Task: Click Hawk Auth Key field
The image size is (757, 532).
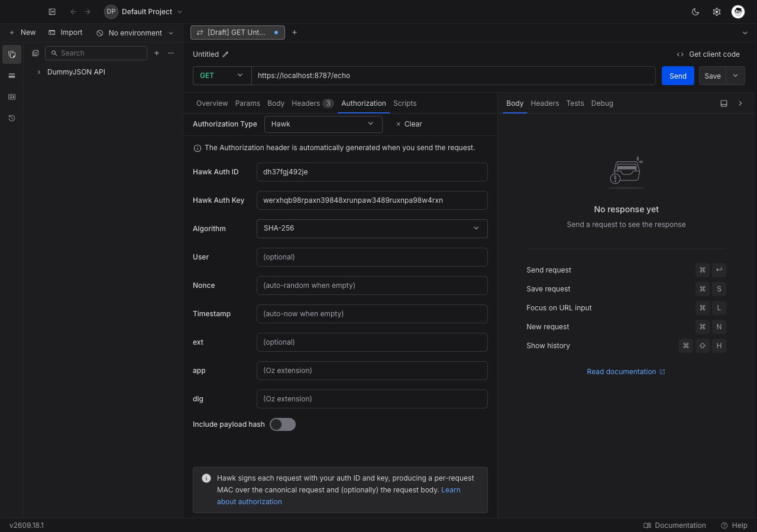Action: (372, 200)
